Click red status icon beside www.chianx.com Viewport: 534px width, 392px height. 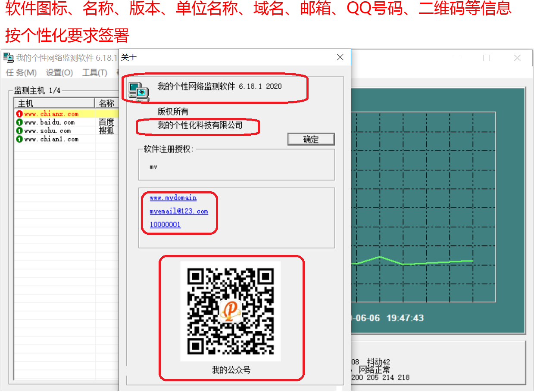pos(19,114)
